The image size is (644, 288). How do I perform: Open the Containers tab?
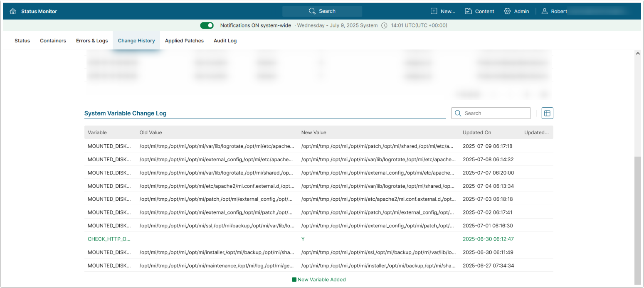click(53, 41)
